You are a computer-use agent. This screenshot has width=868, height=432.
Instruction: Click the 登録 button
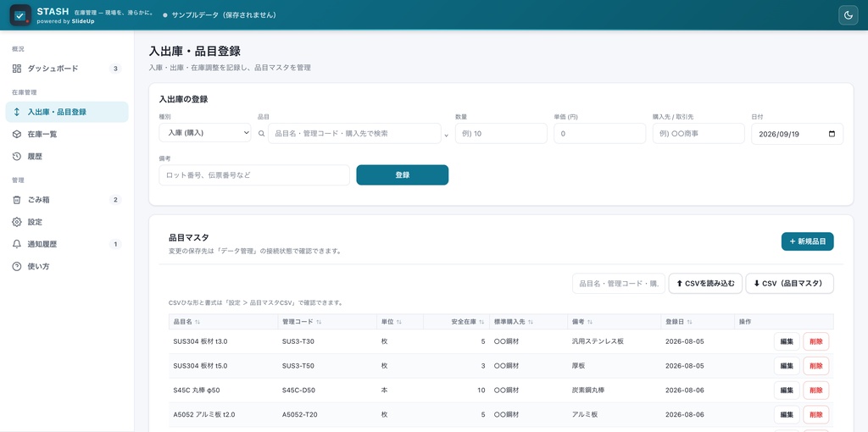403,174
